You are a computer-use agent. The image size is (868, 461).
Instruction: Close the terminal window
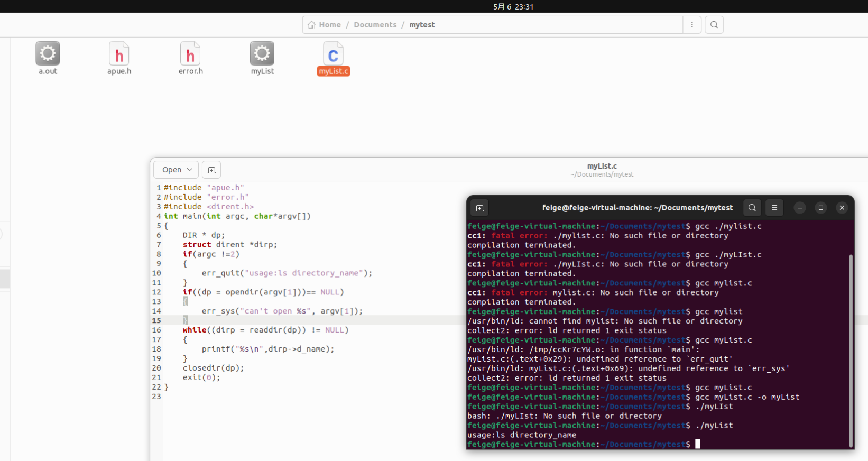point(842,208)
